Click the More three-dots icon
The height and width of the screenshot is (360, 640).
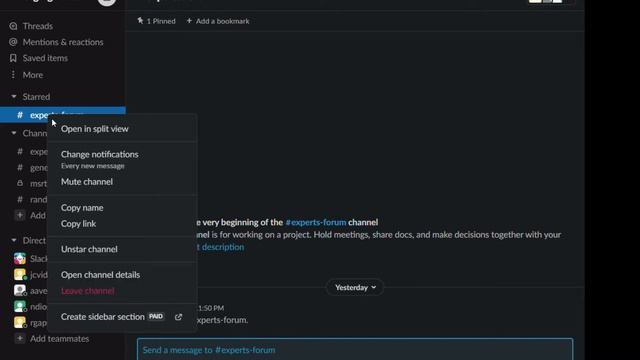point(13,75)
